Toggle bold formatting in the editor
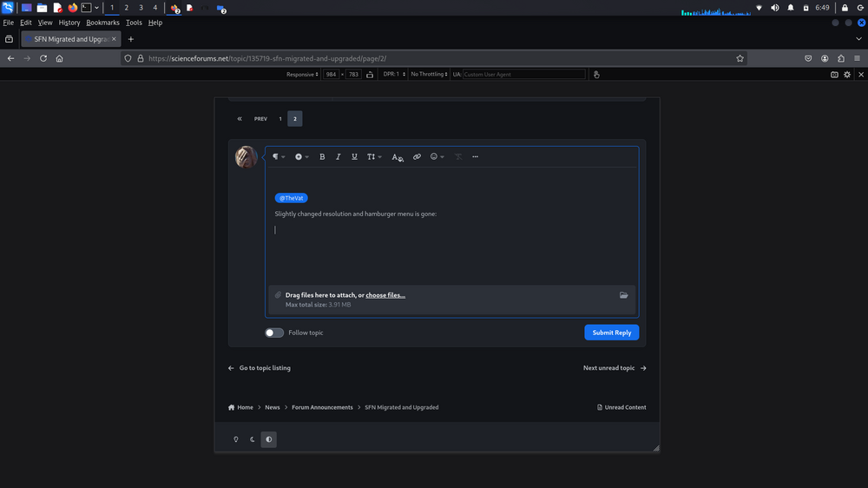This screenshot has width=868, height=488. point(322,157)
